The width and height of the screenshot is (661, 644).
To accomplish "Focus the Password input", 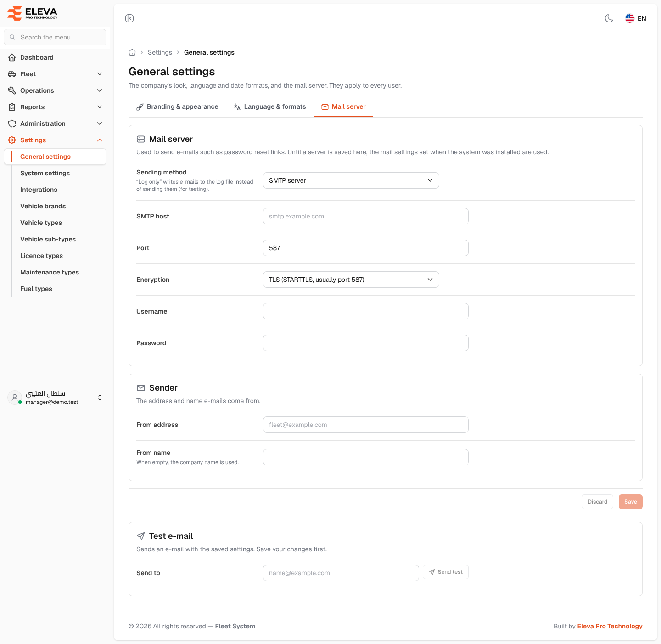I will coord(366,343).
